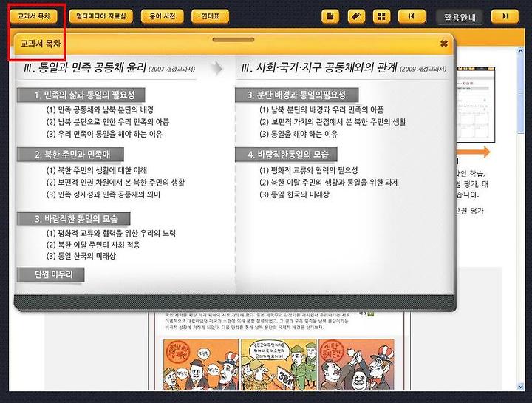Select unit 3. 바람직한 통일의 모습

(74, 219)
